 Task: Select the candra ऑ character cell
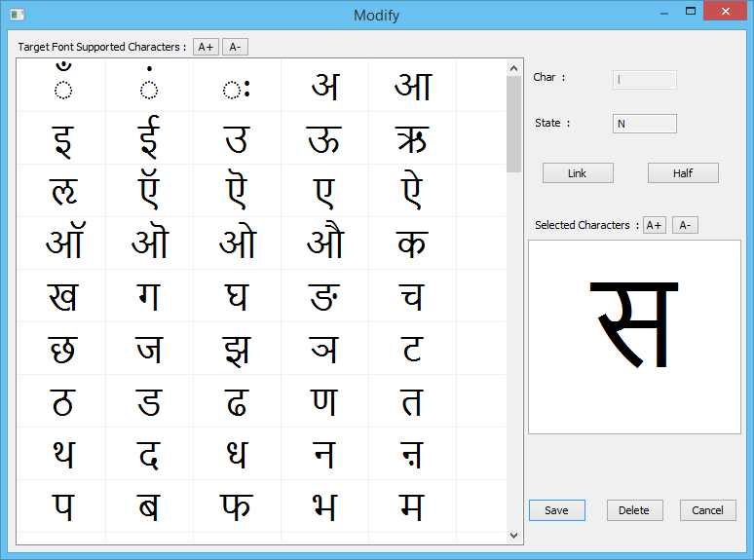point(62,243)
